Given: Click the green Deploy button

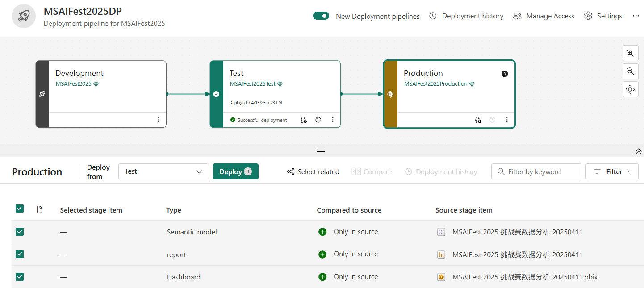Looking at the screenshot, I should pyautogui.click(x=236, y=171).
